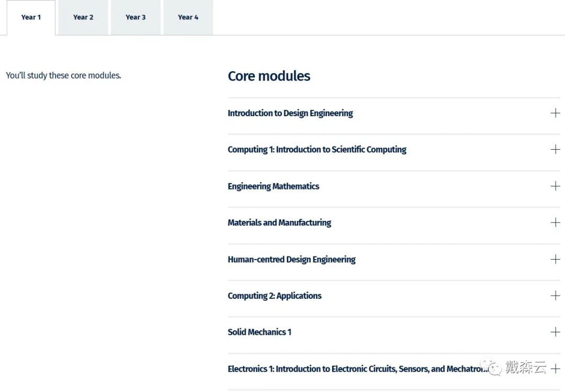The height and width of the screenshot is (392, 565).
Task: Click plus icon for Materials and Manufacturing
Action: click(555, 222)
